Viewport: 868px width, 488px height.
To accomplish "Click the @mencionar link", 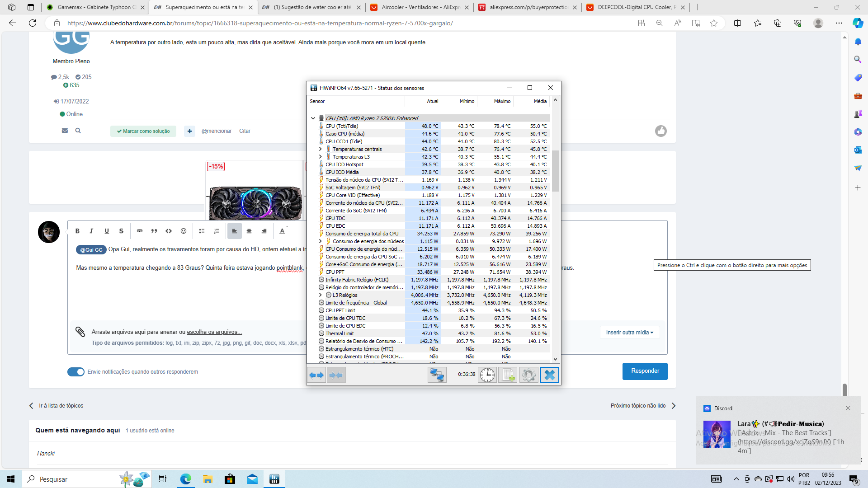I will (217, 131).
